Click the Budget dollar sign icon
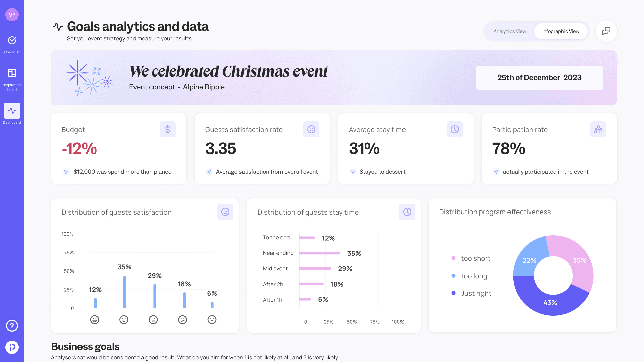Image resolution: width=644 pixels, height=362 pixels. click(x=168, y=129)
